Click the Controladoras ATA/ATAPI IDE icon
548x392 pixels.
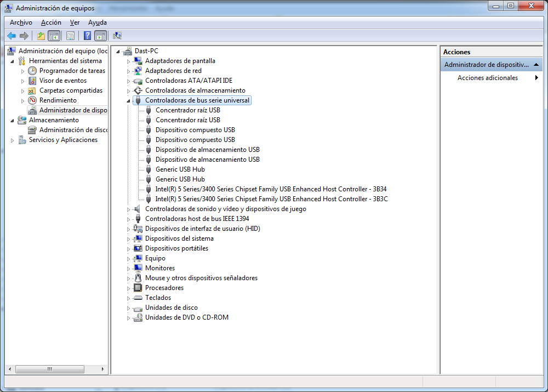tap(138, 81)
